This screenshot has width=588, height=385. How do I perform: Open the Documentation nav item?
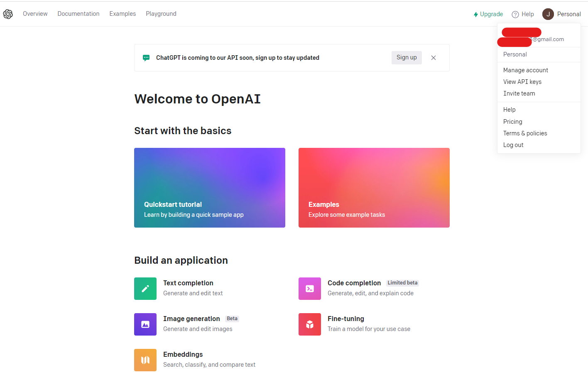point(78,14)
